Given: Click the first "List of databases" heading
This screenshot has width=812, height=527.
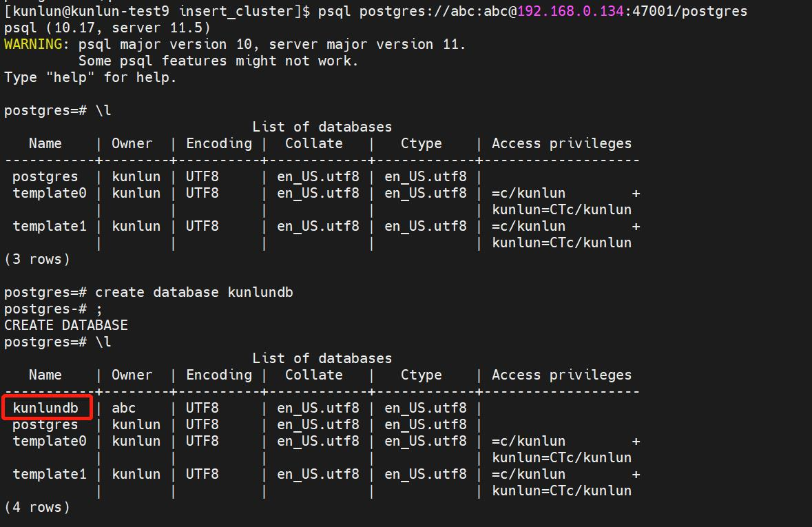Looking at the screenshot, I should click(322, 127).
